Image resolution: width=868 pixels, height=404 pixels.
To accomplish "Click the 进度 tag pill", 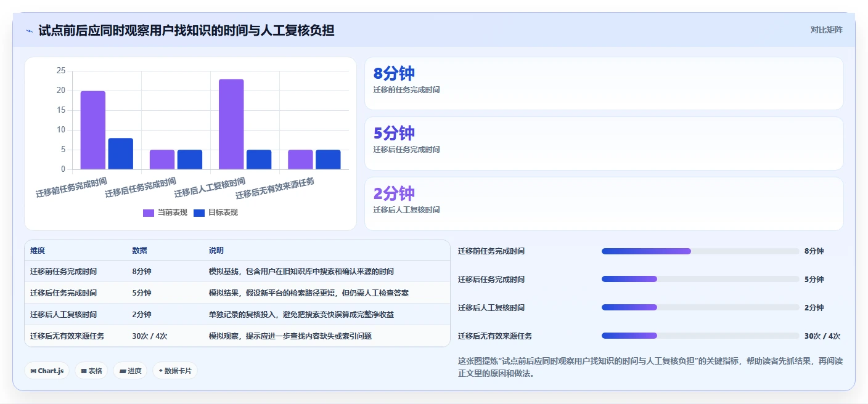I will tap(130, 371).
